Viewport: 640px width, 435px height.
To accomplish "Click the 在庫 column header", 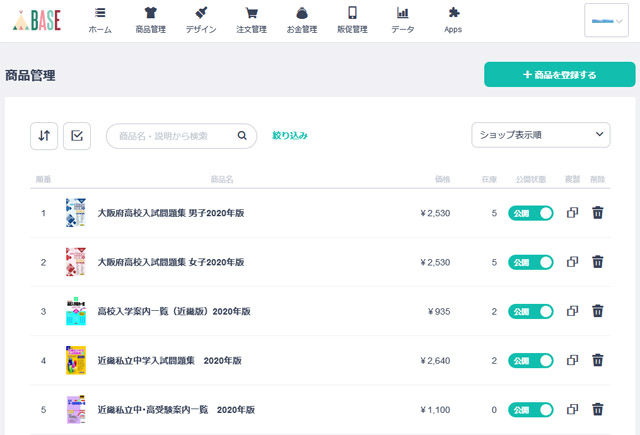I will [489, 179].
